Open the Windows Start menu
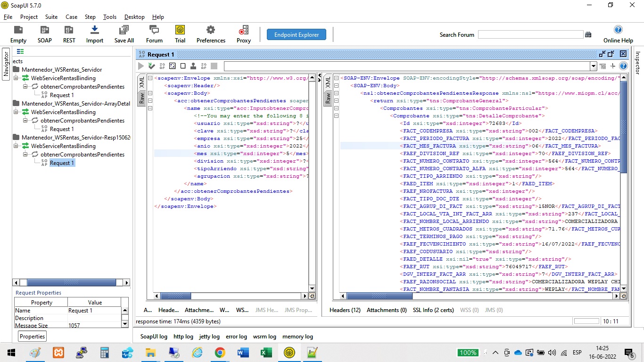Image resolution: width=644 pixels, height=362 pixels. (x=11, y=353)
